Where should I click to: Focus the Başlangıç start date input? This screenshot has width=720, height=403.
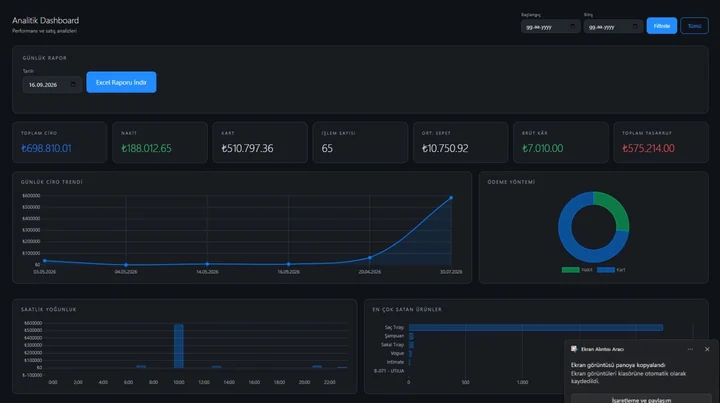(x=551, y=27)
